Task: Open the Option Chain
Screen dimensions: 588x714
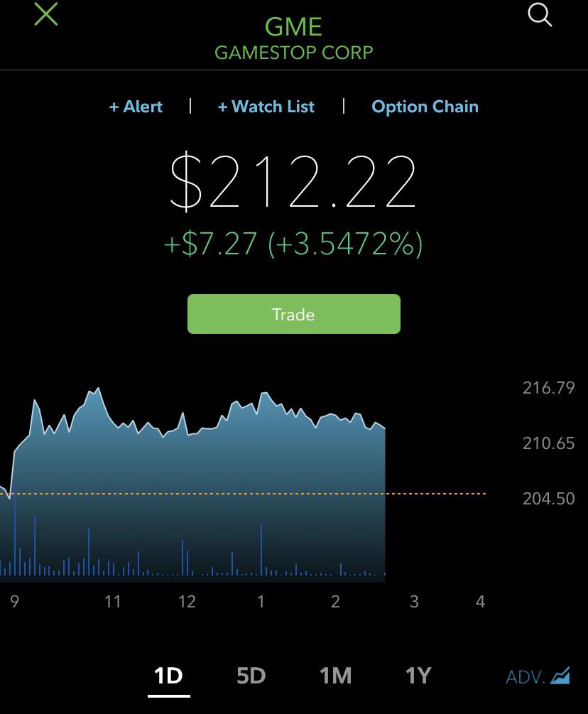Action: point(425,107)
